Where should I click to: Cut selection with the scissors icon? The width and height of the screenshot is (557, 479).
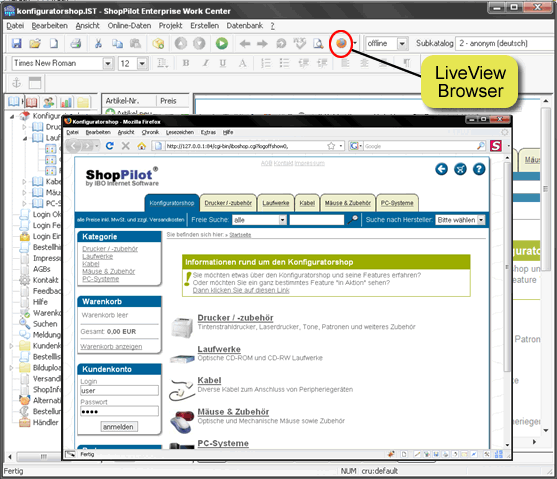pyautogui.click(x=98, y=43)
